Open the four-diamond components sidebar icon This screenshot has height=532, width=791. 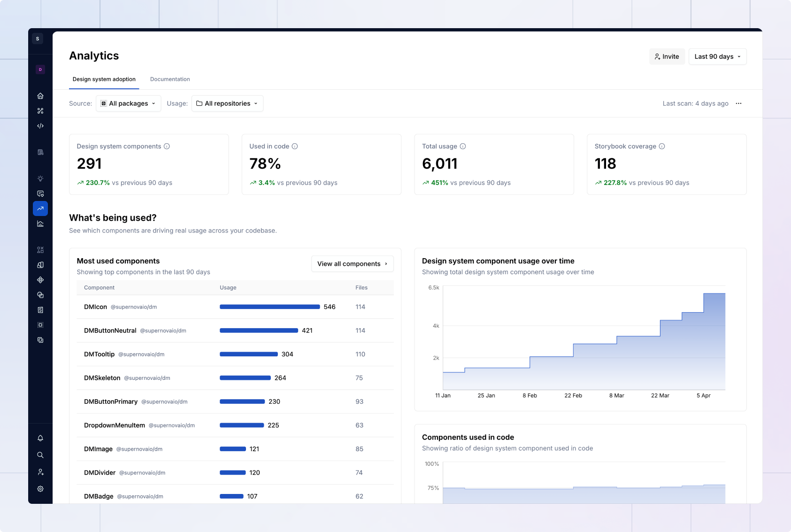[40, 280]
